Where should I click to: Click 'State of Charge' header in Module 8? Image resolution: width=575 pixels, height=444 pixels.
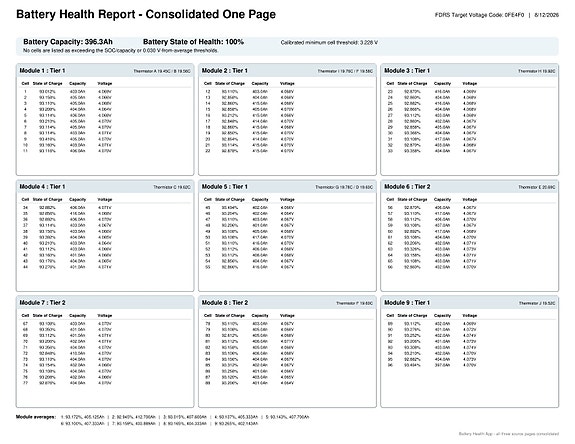pos(230,315)
